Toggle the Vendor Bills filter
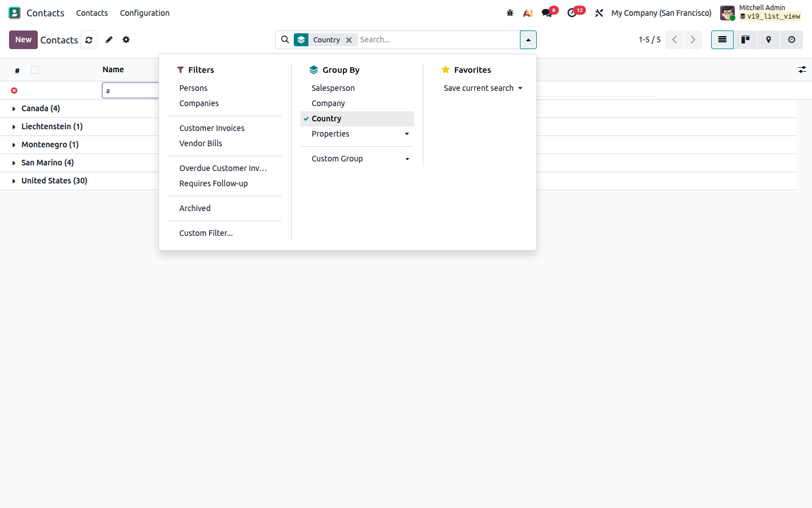Viewport: 812px width, 508px height. point(224,143)
